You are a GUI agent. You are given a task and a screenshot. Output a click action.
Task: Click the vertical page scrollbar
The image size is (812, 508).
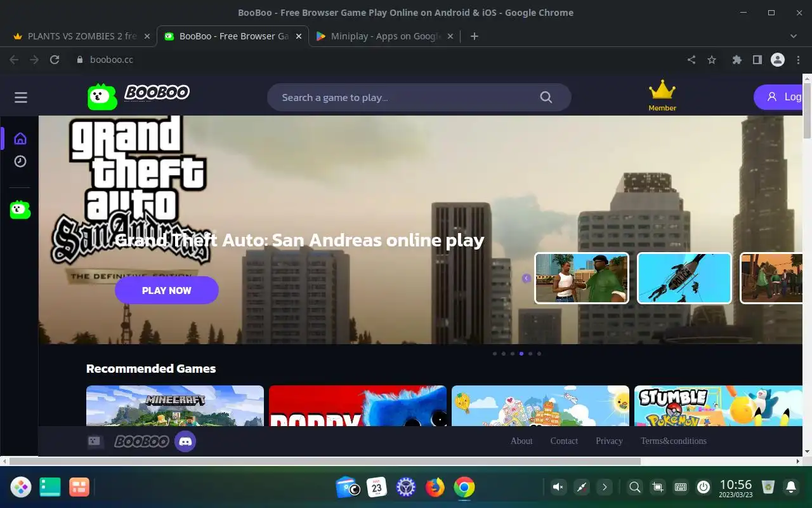tap(807, 109)
